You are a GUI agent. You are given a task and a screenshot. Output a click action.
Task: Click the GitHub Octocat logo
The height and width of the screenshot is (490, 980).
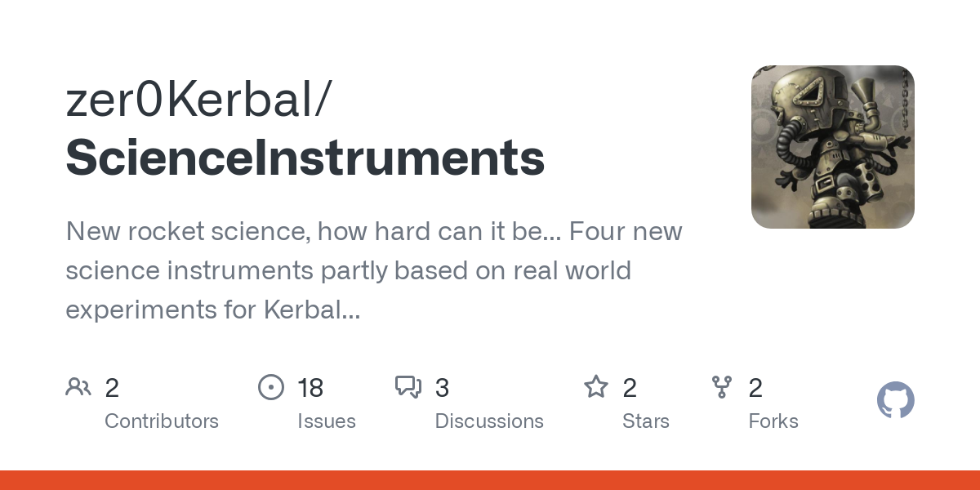coord(895,401)
